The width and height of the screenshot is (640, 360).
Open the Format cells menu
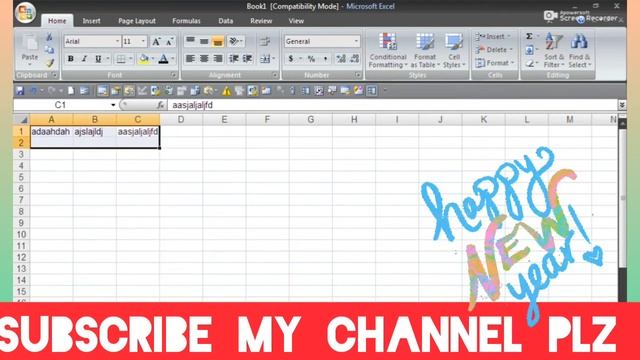coord(495,63)
